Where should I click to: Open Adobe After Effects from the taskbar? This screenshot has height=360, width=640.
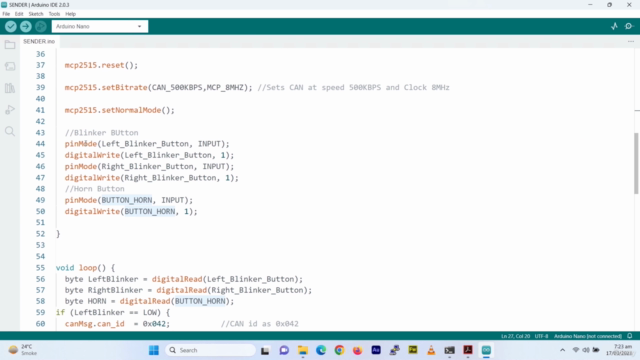376,350
